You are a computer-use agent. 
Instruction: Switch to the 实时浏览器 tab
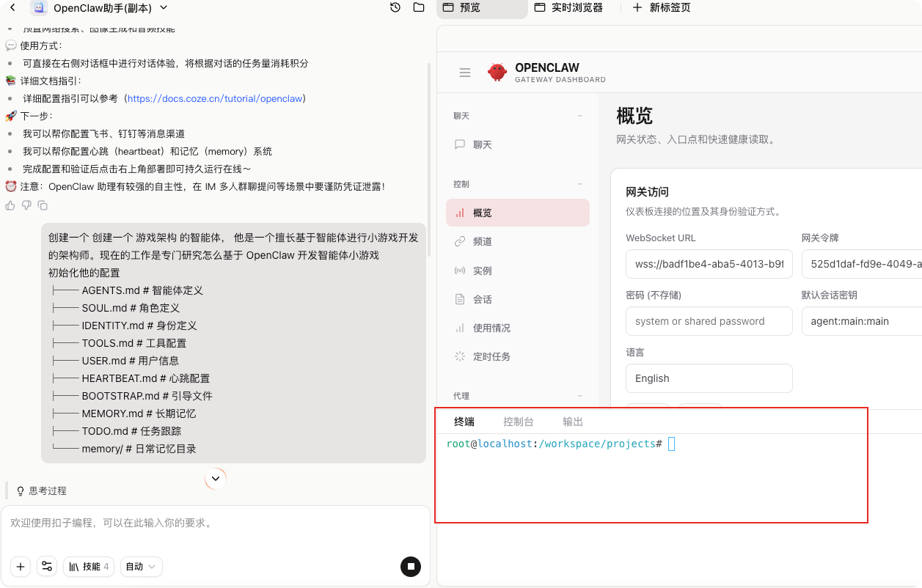[x=568, y=8]
